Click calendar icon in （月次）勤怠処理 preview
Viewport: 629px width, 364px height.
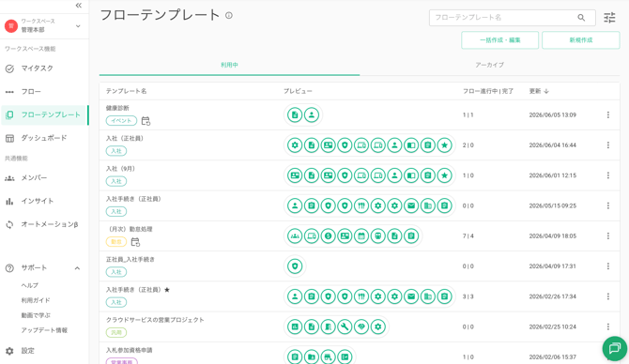point(361,235)
